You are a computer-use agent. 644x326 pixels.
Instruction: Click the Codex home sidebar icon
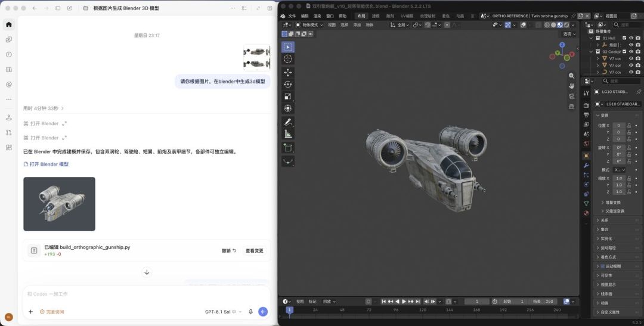[x=8, y=24]
